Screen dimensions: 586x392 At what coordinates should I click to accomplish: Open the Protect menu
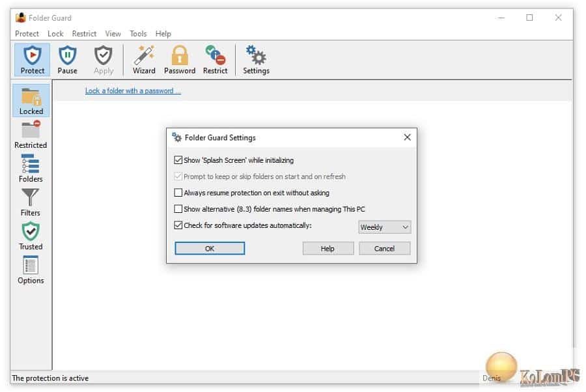pos(27,34)
